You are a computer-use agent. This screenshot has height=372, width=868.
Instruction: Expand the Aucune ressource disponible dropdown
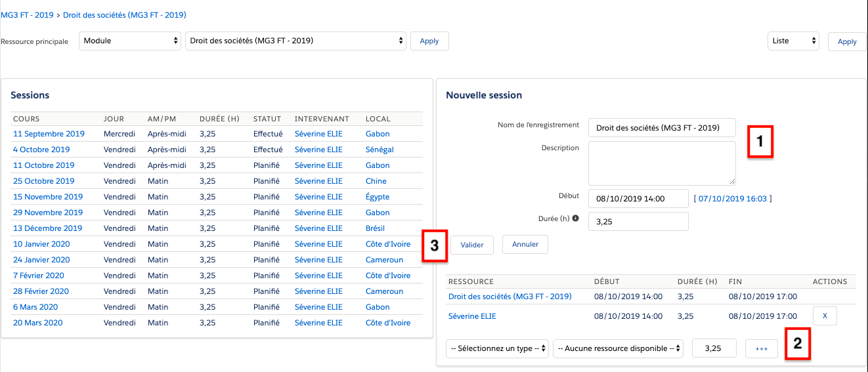click(618, 348)
